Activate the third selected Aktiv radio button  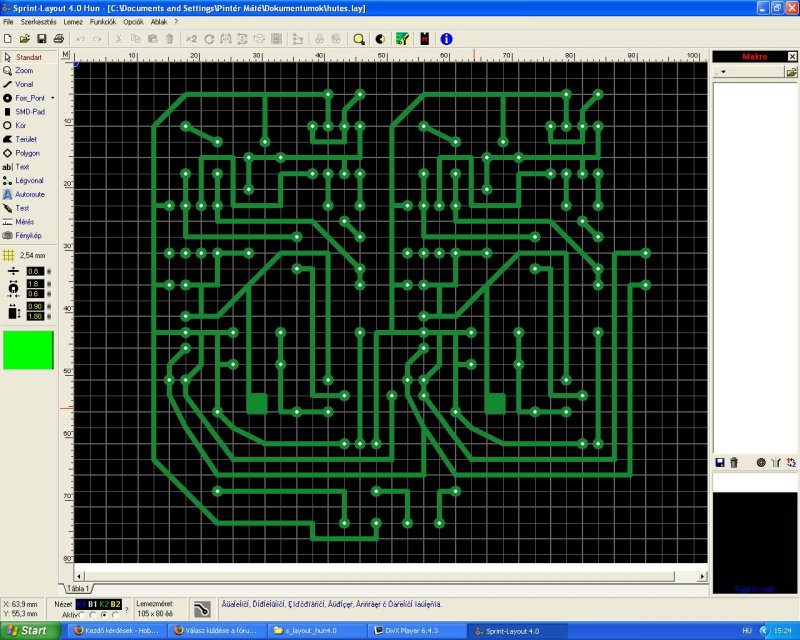point(105,616)
